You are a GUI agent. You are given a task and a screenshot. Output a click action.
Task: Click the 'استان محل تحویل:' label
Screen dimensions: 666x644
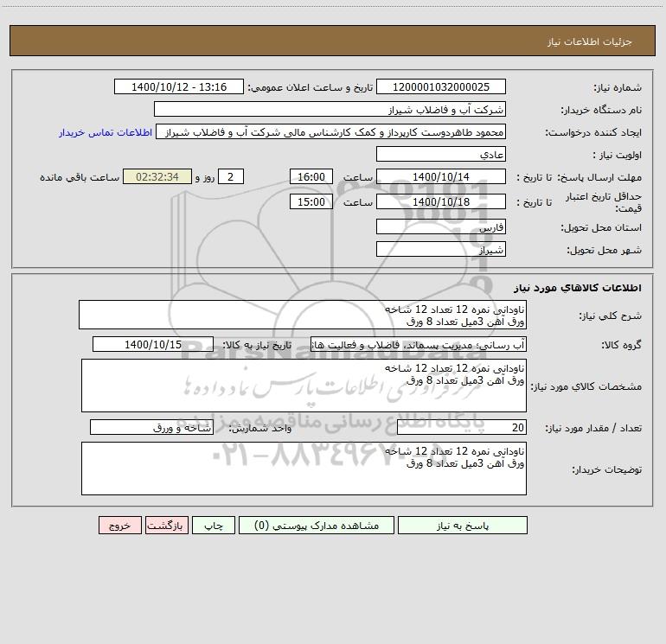601,227
